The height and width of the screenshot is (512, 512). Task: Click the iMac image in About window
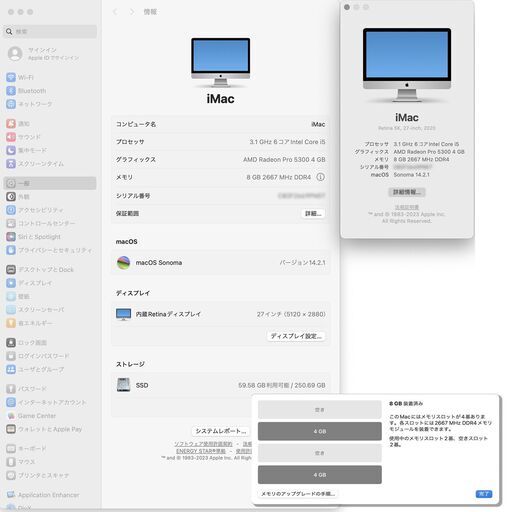coord(407,65)
